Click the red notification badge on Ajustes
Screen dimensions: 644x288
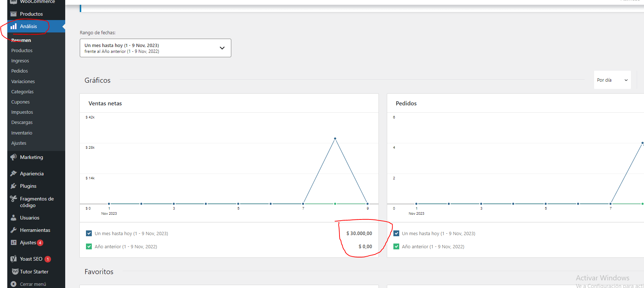click(40, 243)
